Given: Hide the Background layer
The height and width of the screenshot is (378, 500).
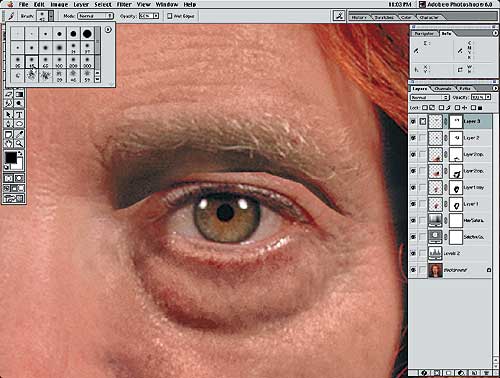Looking at the screenshot, I should (413, 270).
